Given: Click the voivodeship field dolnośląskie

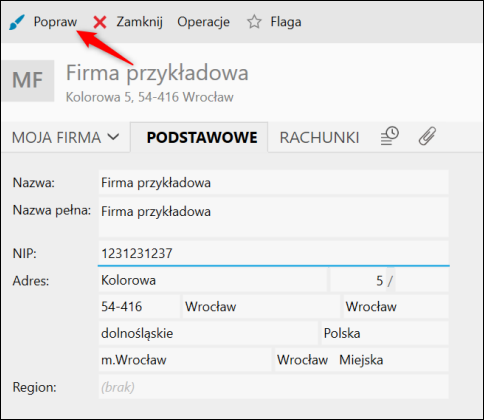Looking at the screenshot, I should click(208, 333).
